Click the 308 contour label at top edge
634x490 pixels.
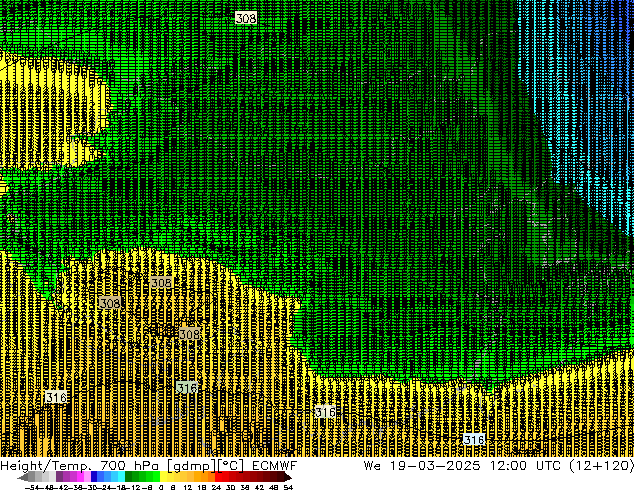point(245,18)
